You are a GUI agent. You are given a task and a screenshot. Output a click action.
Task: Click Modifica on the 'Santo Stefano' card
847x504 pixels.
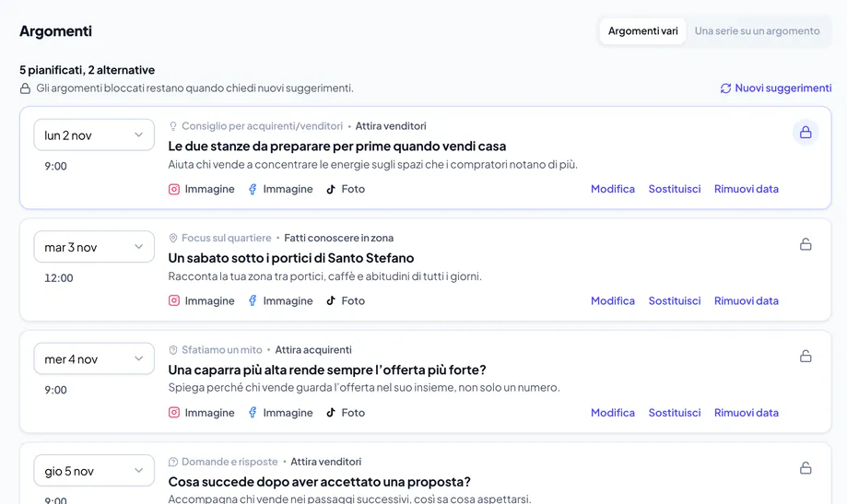click(x=613, y=301)
